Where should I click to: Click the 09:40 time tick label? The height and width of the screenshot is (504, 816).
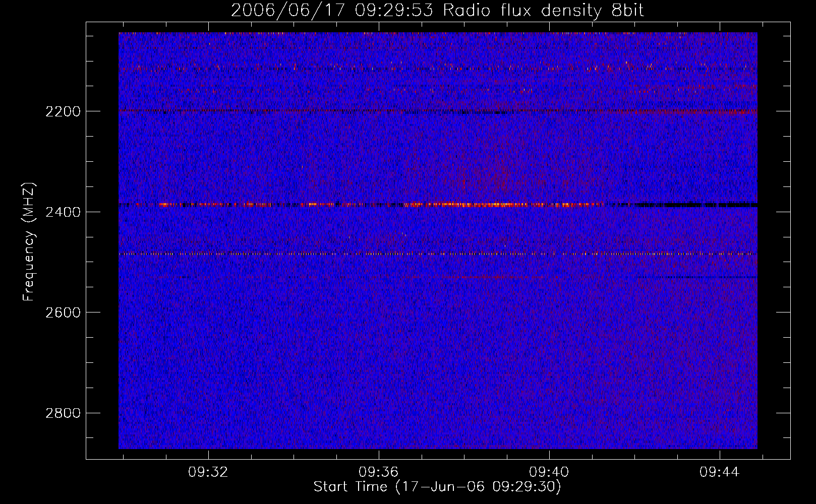coord(549,472)
